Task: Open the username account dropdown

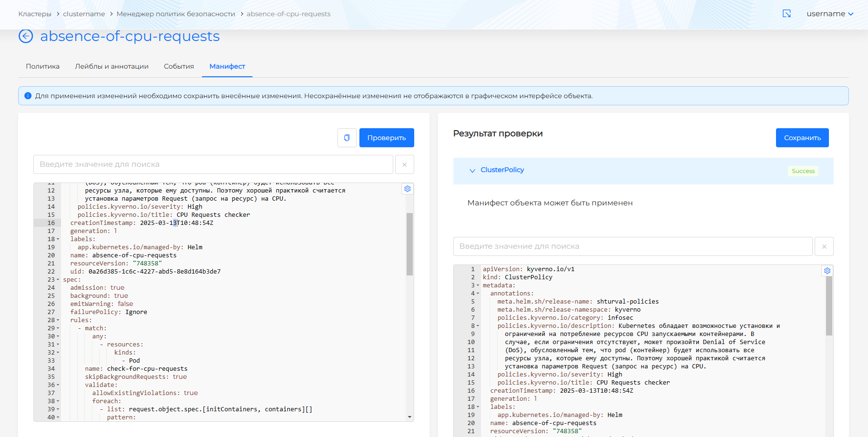Action: coord(829,14)
